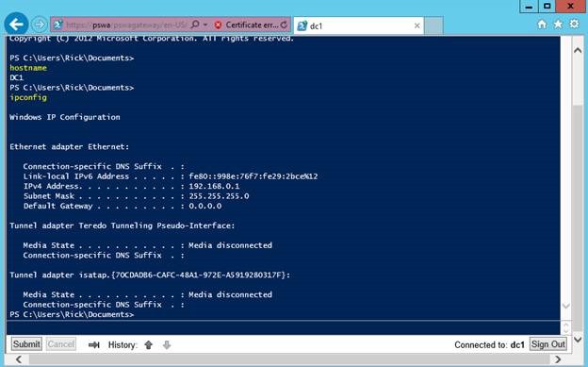Image resolution: width=588 pixels, height=367 pixels.
Task: Click the Default Gateway 0.0.0.0 value
Action: click(x=205, y=206)
